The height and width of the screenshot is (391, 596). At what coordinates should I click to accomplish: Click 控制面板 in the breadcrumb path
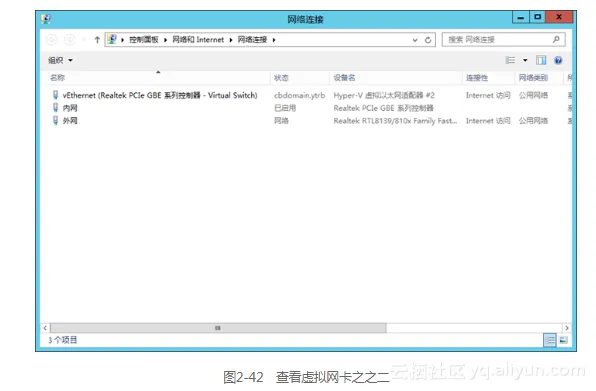tap(144, 40)
